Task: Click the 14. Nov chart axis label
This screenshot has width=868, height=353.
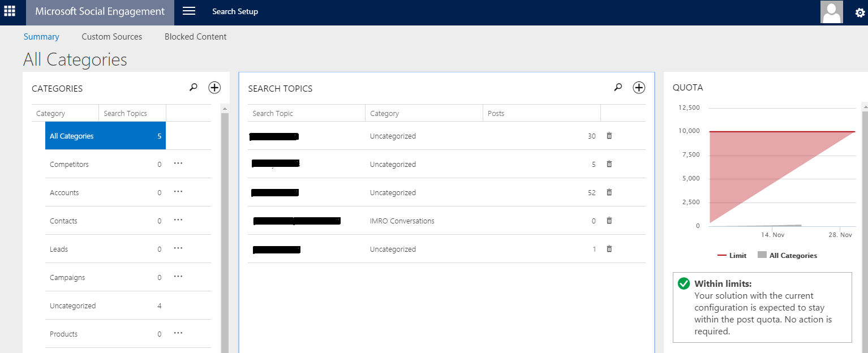Action: point(772,235)
